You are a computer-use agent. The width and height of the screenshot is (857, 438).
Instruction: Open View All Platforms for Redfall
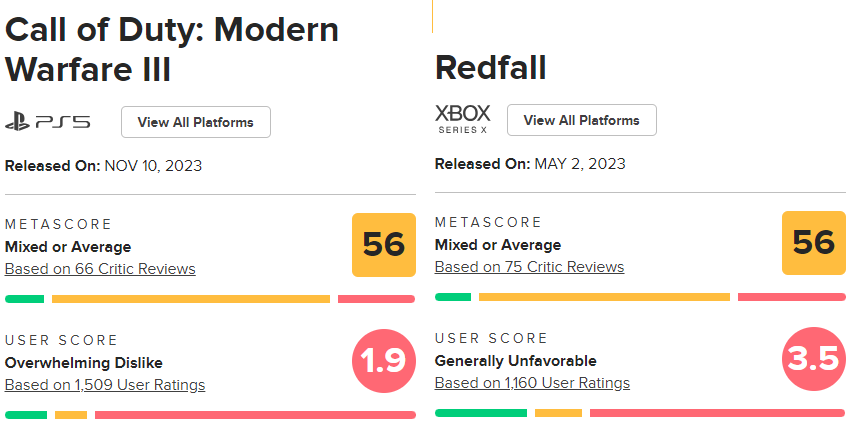pyautogui.click(x=581, y=120)
